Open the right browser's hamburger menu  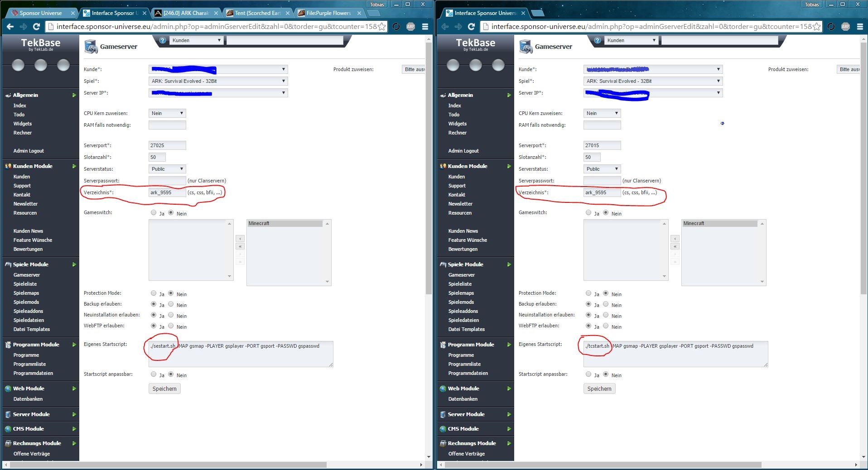pyautogui.click(x=860, y=27)
